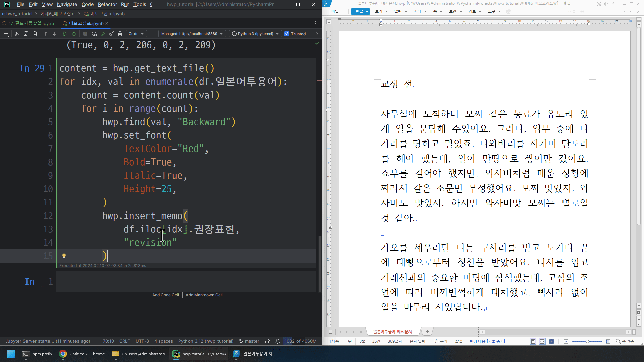Click the Hangul zoom slider handle
644x362 pixels.
[x=587, y=341]
